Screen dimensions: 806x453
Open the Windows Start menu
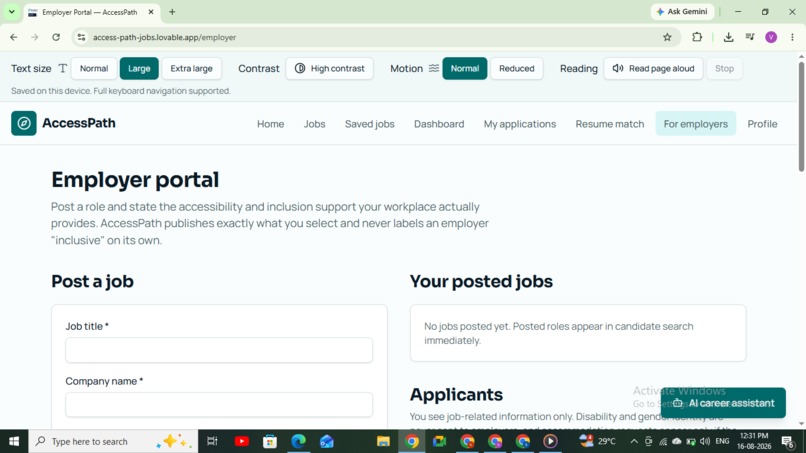point(14,441)
